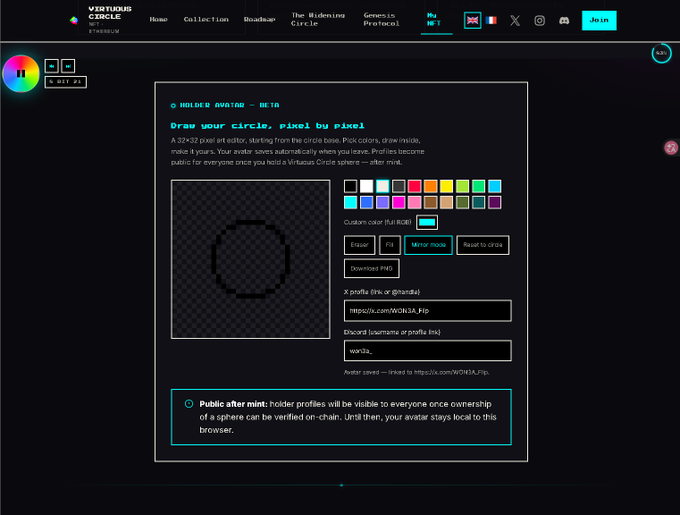Pause the music on the rainbow disc
Image resolution: width=680 pixels, height=515 pixels.
[x=21, y=74]
